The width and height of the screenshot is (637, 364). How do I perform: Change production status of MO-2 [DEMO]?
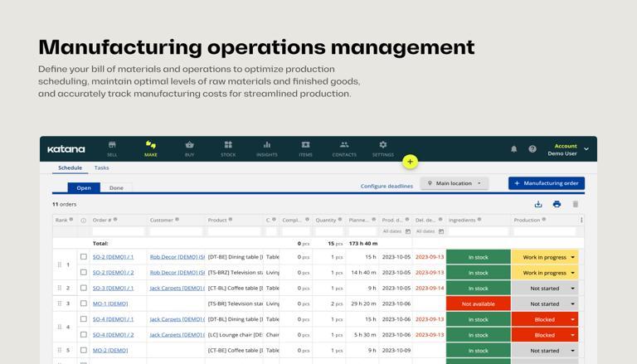coord(545,350)
